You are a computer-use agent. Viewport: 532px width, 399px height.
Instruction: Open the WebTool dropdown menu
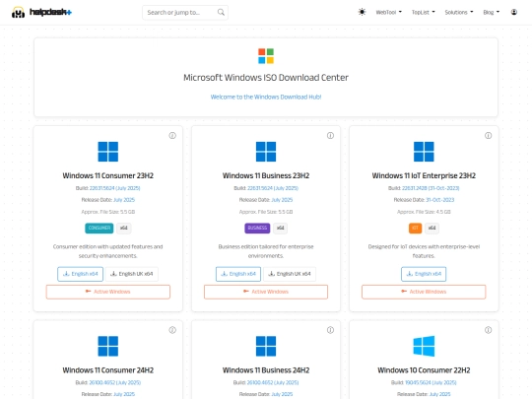[388, 12]
